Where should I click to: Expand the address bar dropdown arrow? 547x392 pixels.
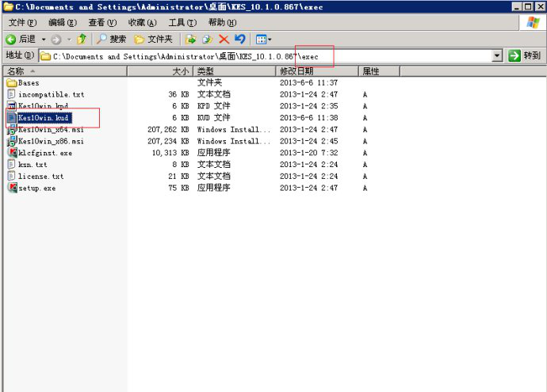pyautogui.click(x=497, y=55)
